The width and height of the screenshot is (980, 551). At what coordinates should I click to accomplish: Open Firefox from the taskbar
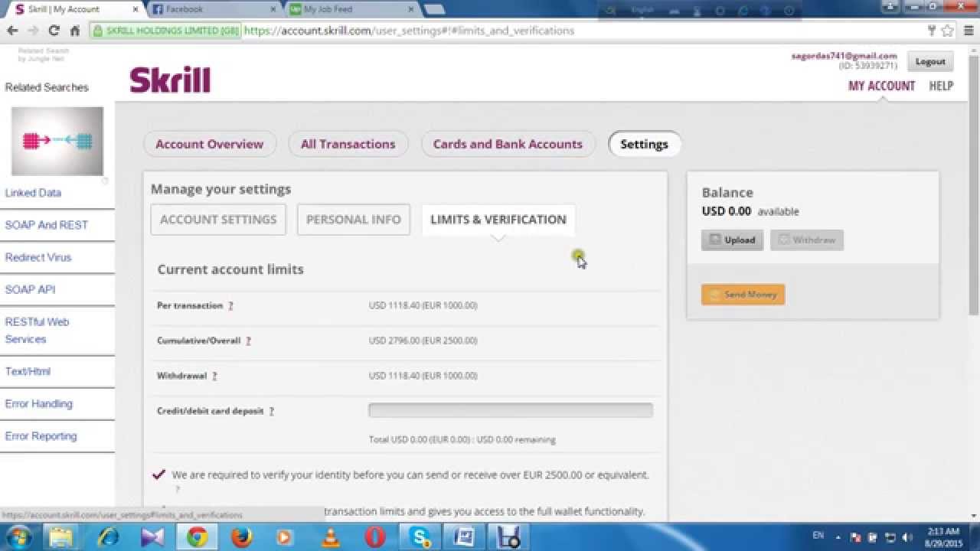pos(242,537)
